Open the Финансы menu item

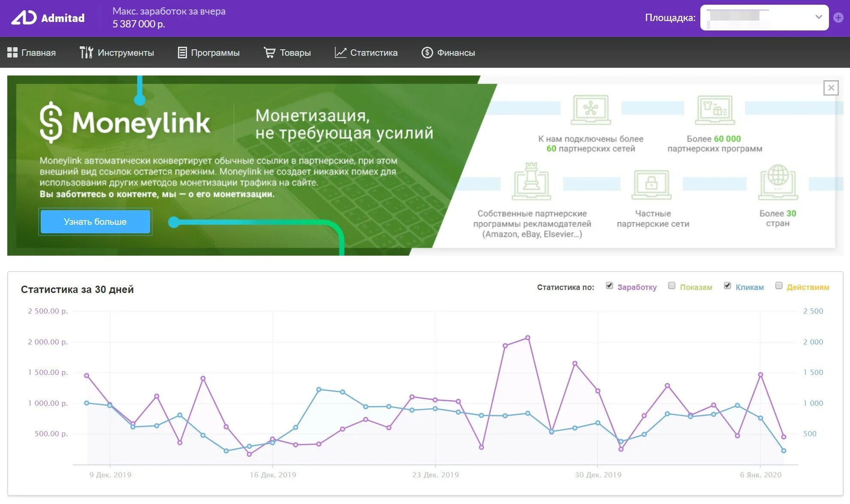tap(456, 52)
